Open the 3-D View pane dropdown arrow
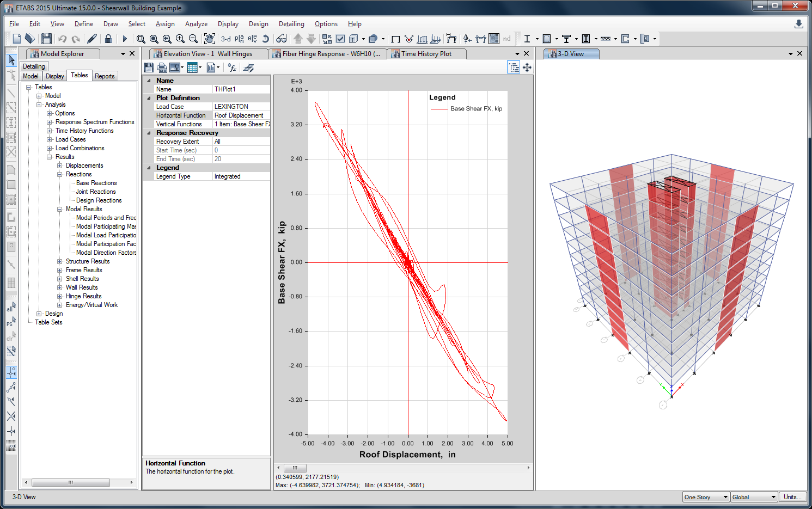The width and height of the screenshot is (812, 509). point(791,54)
